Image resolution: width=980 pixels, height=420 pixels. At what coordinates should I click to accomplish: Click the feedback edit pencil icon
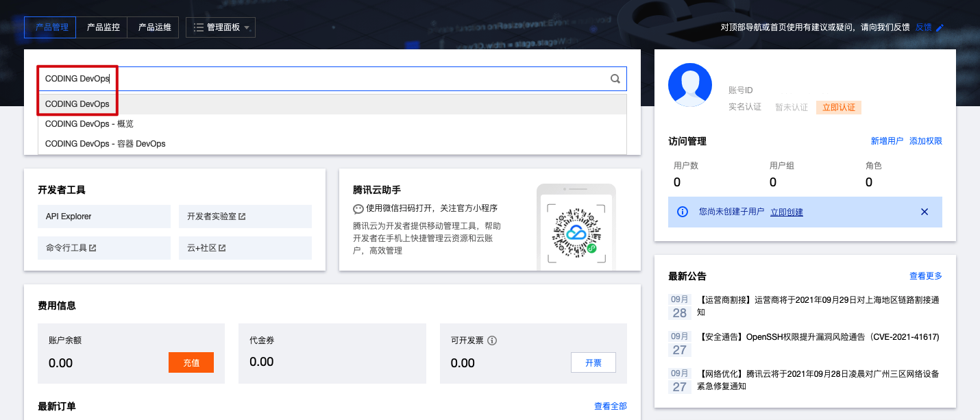[940, 27]
